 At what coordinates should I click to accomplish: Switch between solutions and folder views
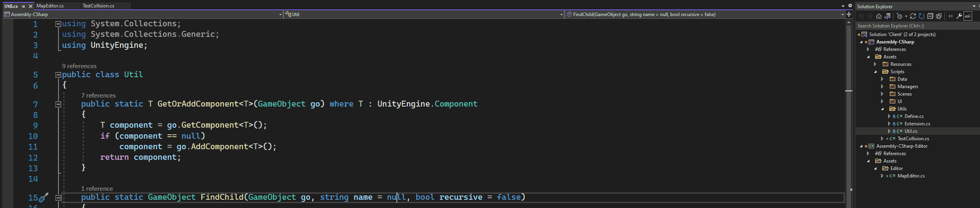887,16
